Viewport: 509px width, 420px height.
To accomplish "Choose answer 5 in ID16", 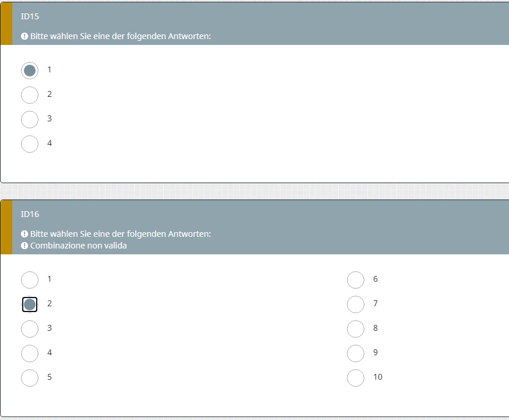I will click(30, 378).
